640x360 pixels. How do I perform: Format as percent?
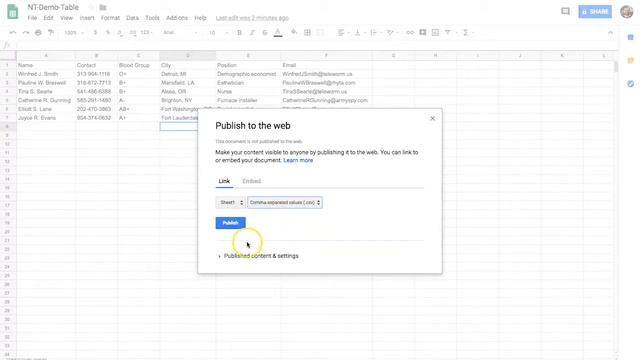tap(108, 33)
